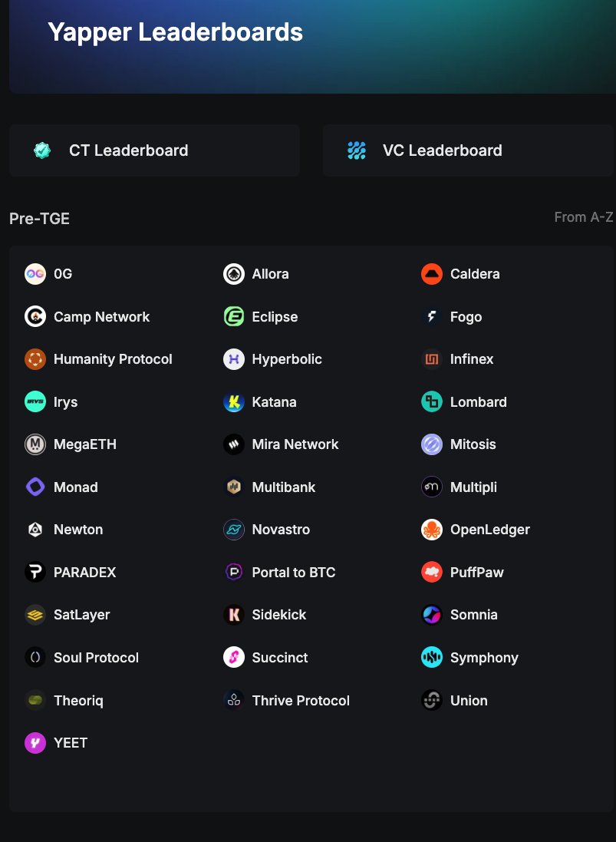Select the Portal to BTC project
This screenshot has height=842, width=616.
coord(293,573)
